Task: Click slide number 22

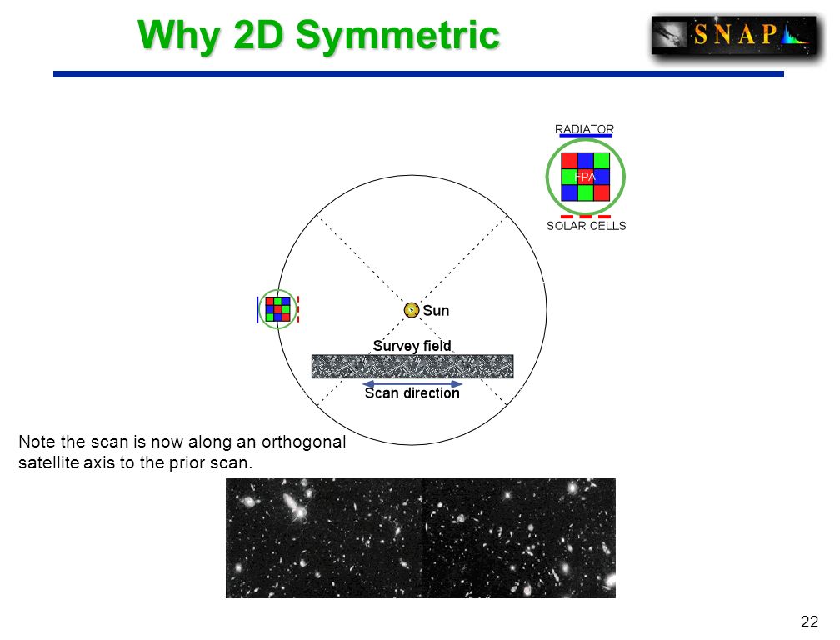Action: point(809,622)
